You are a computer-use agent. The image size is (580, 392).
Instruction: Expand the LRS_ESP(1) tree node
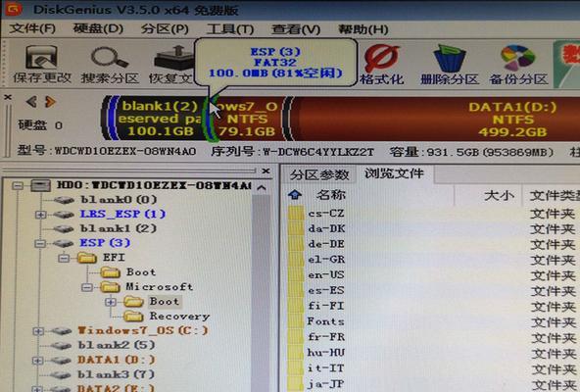pos(41,215)
